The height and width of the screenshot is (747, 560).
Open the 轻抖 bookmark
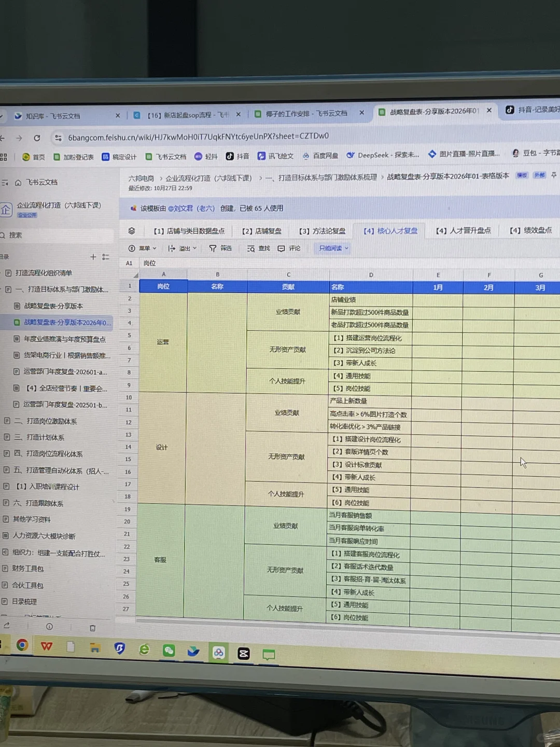click(x=206, y=156)
